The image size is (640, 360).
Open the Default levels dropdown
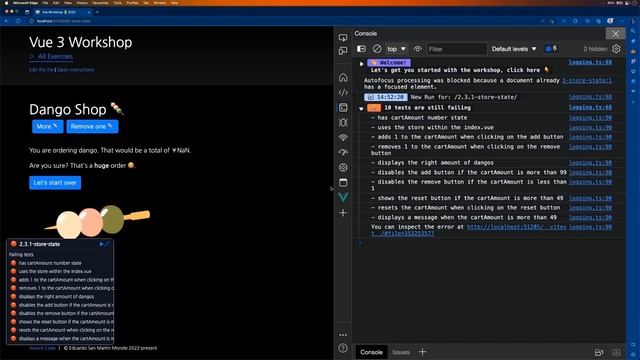tap(513, 49)
